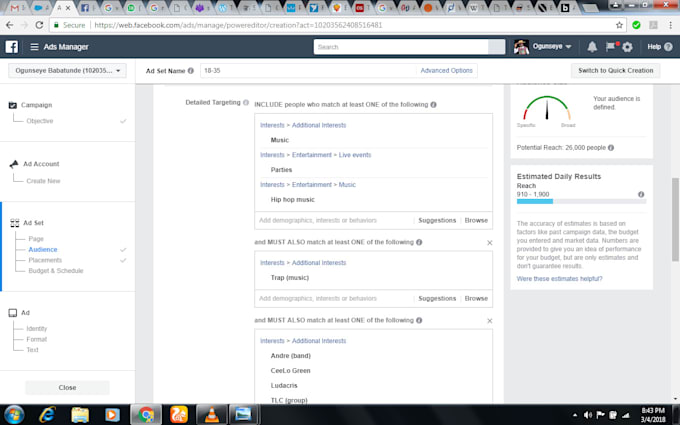The height and width of the screenshot is (425, 680).
Task: Click the Facebook logo icon
Action: coord(12,46)
